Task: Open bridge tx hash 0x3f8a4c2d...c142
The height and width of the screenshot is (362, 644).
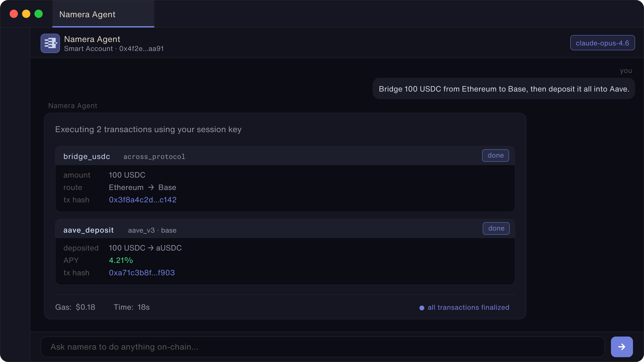Action: pyautogui.click(x=143, y=200)
